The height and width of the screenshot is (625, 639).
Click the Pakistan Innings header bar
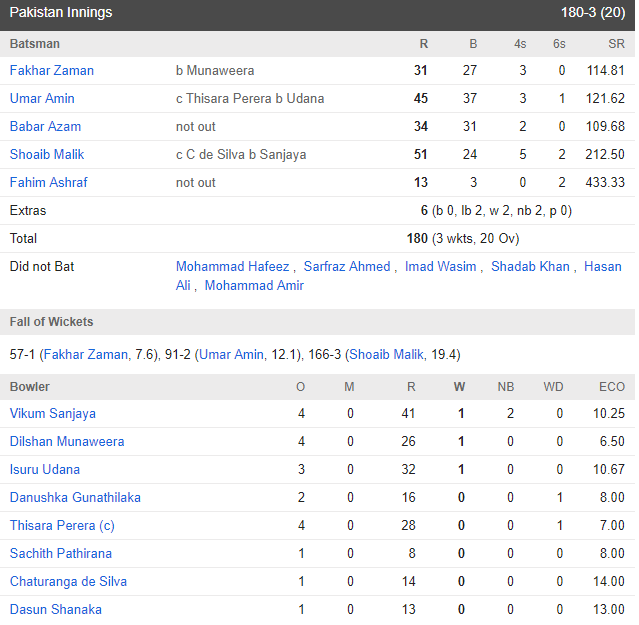pos(318,13)
